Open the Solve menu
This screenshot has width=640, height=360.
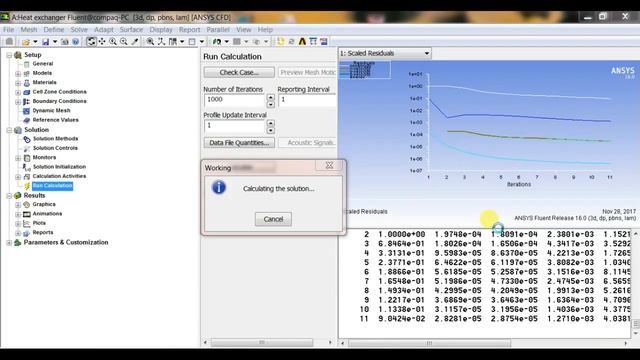[79, 30]
